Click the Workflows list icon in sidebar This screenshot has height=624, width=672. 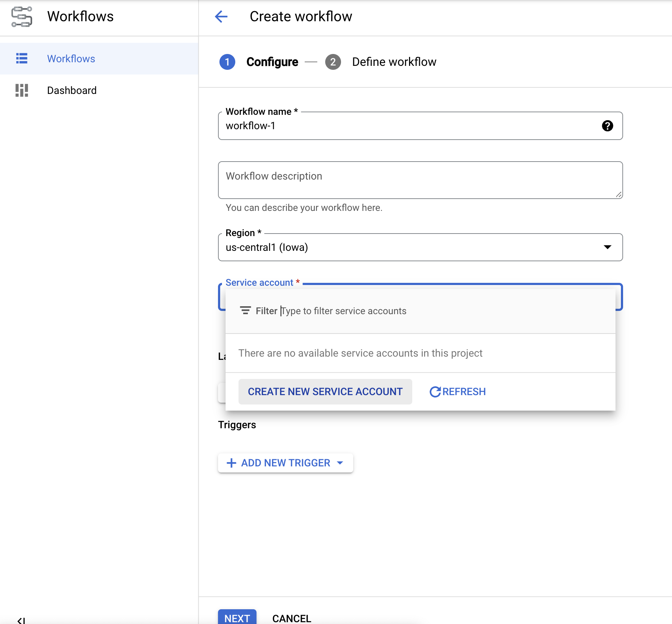coord(22,58)
